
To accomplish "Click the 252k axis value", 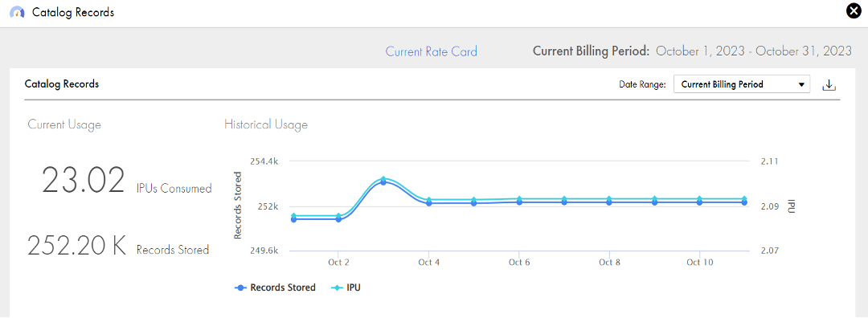I will click(x=268, y=206).
